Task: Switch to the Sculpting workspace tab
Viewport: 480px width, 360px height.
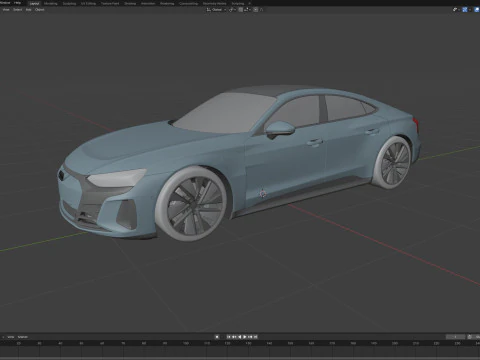Action: [69, 3]
